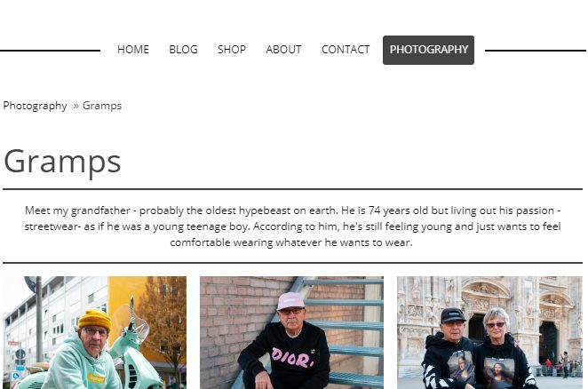588x389 pixels.
Task: Click the horizontal line left of HOME
Action: point(51,51)
